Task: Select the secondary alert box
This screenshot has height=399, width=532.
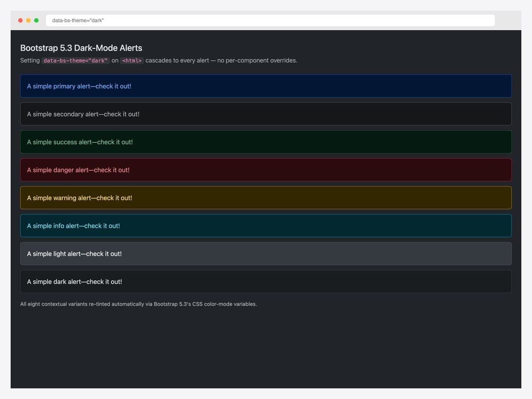Action: [266, 114]
